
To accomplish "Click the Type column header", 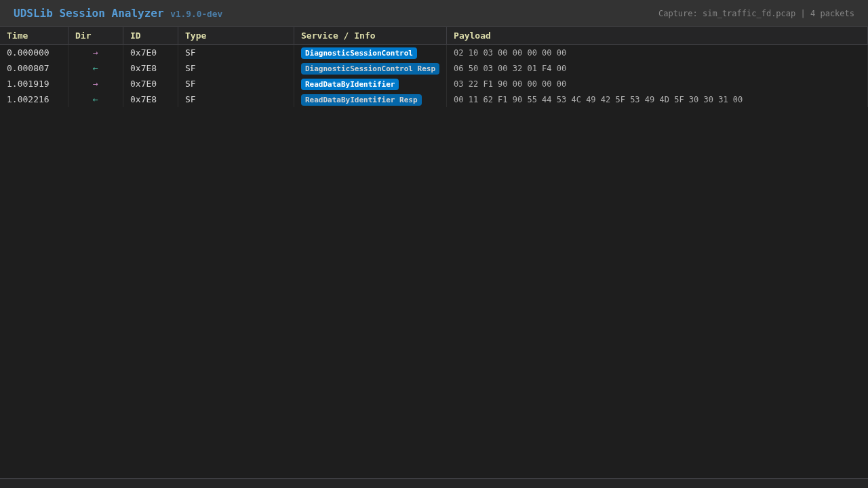I will tap(236, 36).
